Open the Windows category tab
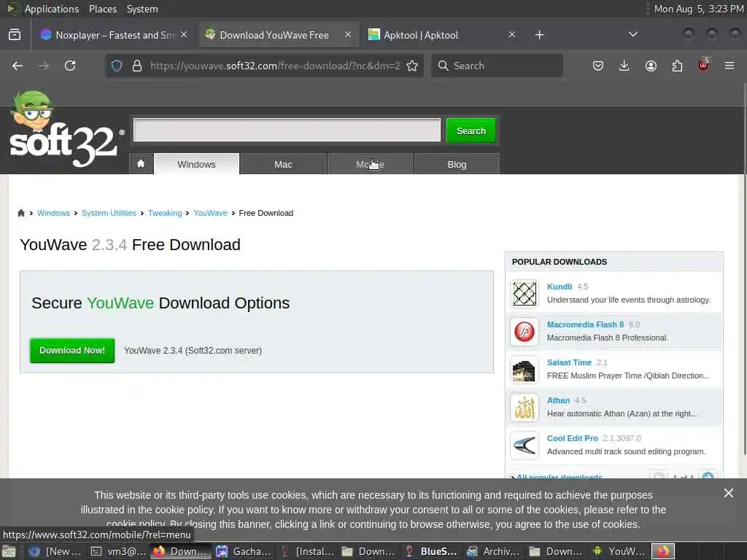This screenshot has height=560, width=747. coord(196,164)
